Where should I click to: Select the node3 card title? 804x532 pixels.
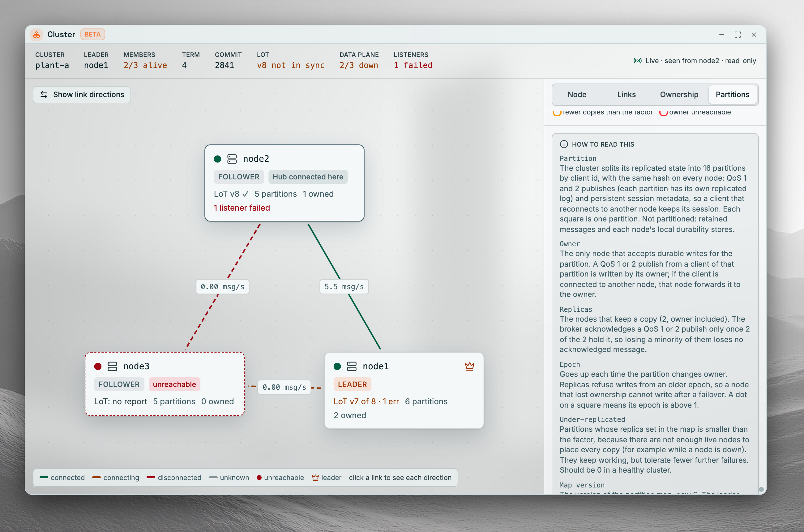136,366
